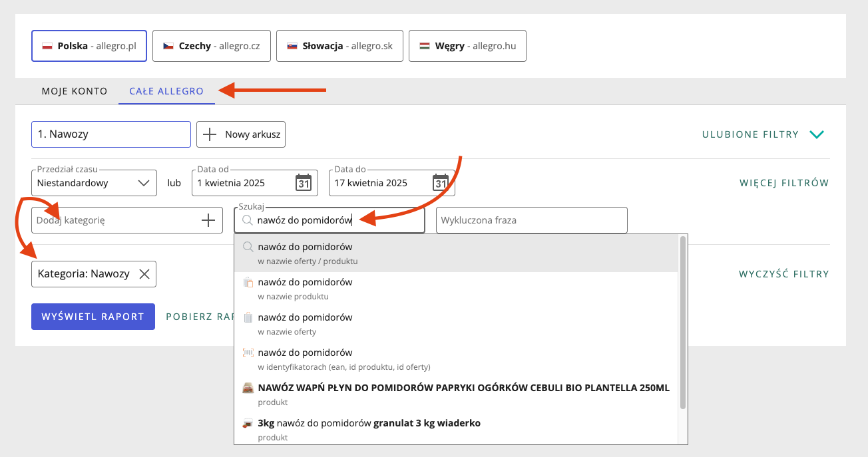Click the plus icon on Nowy arkusz

(x=210, y=134)
